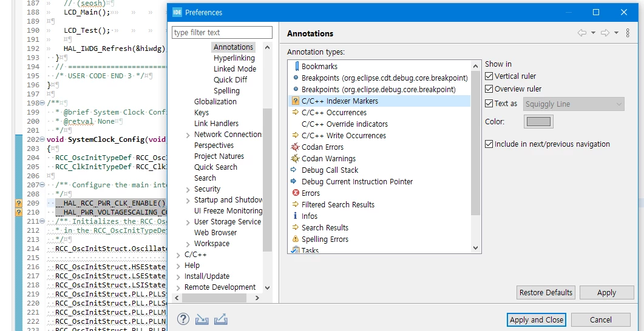Select Spelling in preferences tree
The height and width of the screenshot is (331, 644).
pyautogui.click(x=226, y=91)
